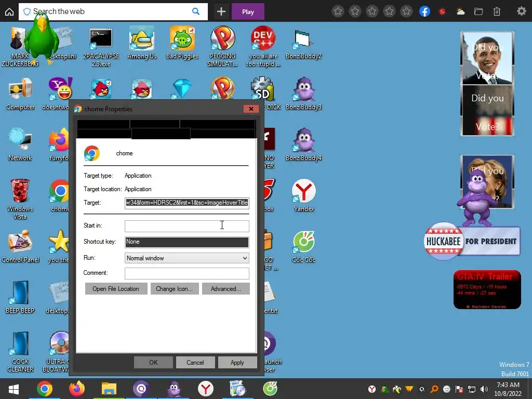
Task: Click the red virus icon in top bar
Action: coord(442,12)
